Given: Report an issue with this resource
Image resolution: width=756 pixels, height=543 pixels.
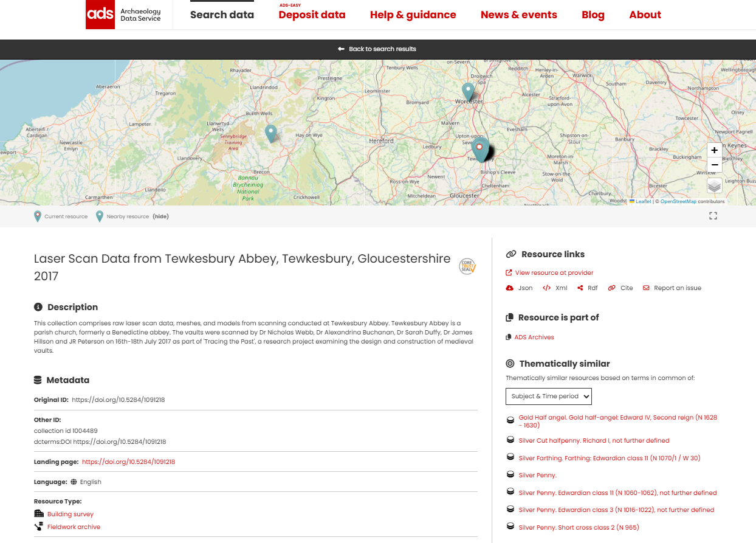Looking at the screenshot, I should [677, 288].
